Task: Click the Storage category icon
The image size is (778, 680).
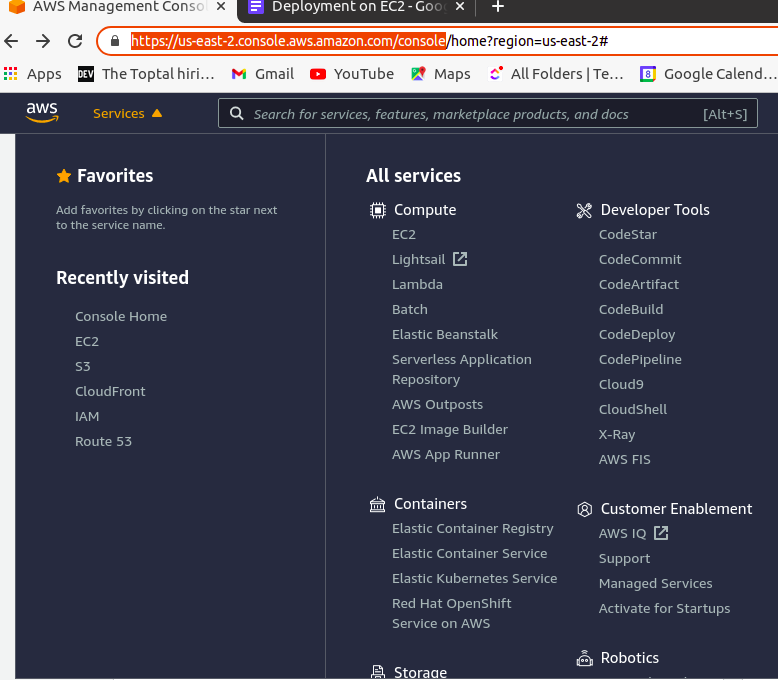Action: tap(378, 672)
